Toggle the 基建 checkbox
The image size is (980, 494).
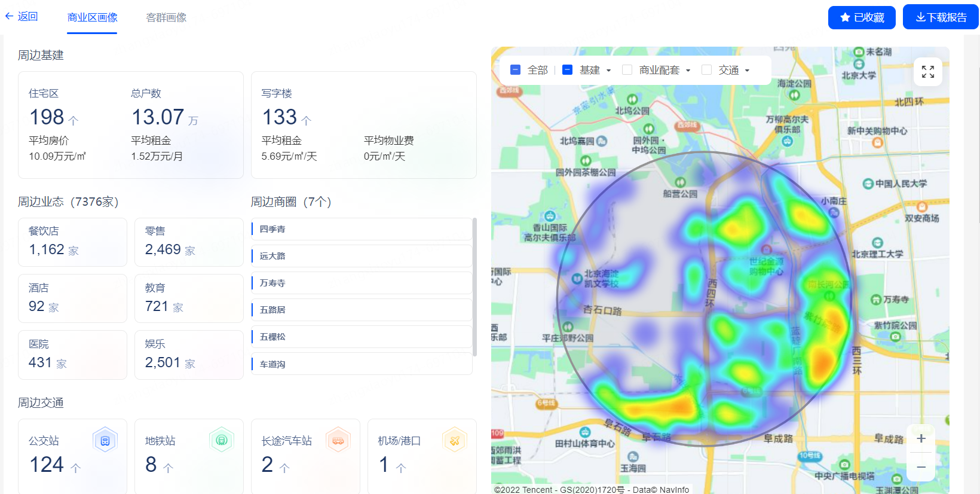click(x=568, y=70)
